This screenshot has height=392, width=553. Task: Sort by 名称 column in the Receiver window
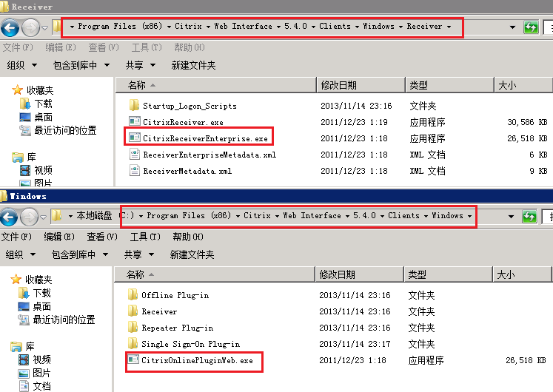[216, 85]
